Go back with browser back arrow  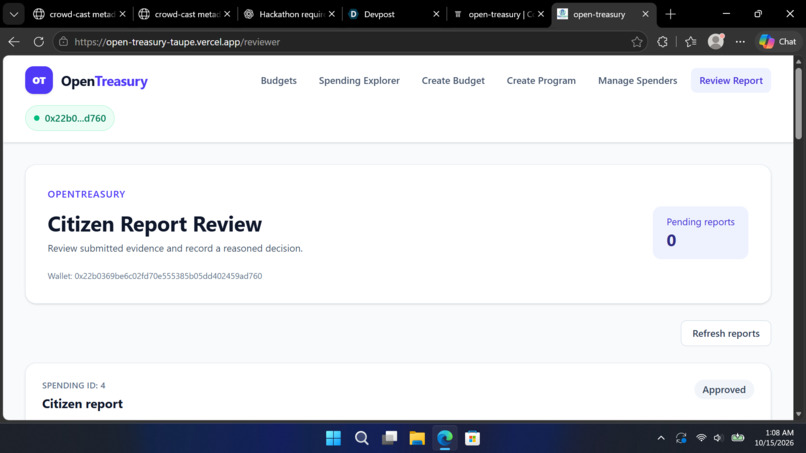tap(14, 42)
